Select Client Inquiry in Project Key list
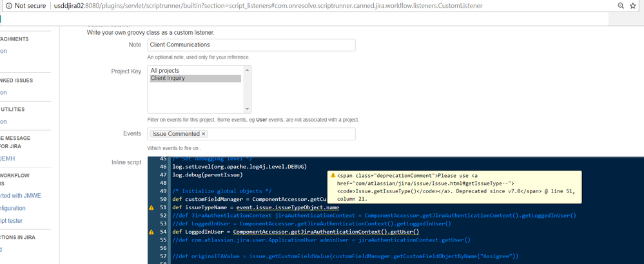This screenshot has height=264, width=644. pyautogui.click(x=195, y=78)
